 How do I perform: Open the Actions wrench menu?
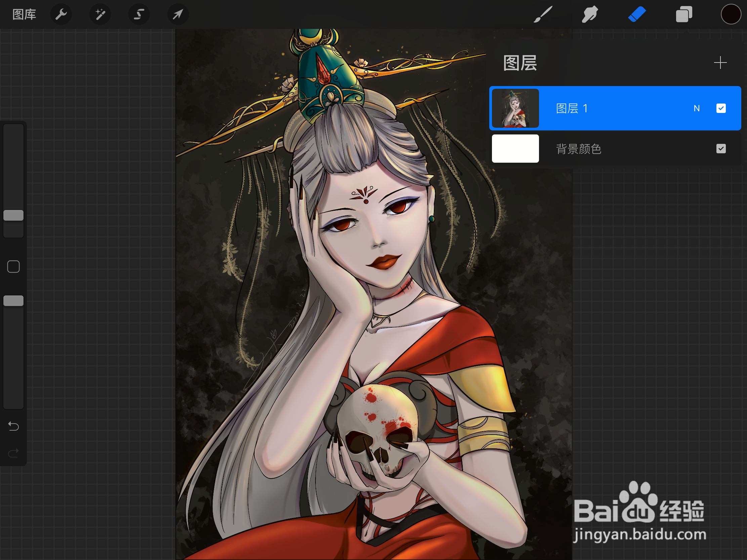[61, 14]
